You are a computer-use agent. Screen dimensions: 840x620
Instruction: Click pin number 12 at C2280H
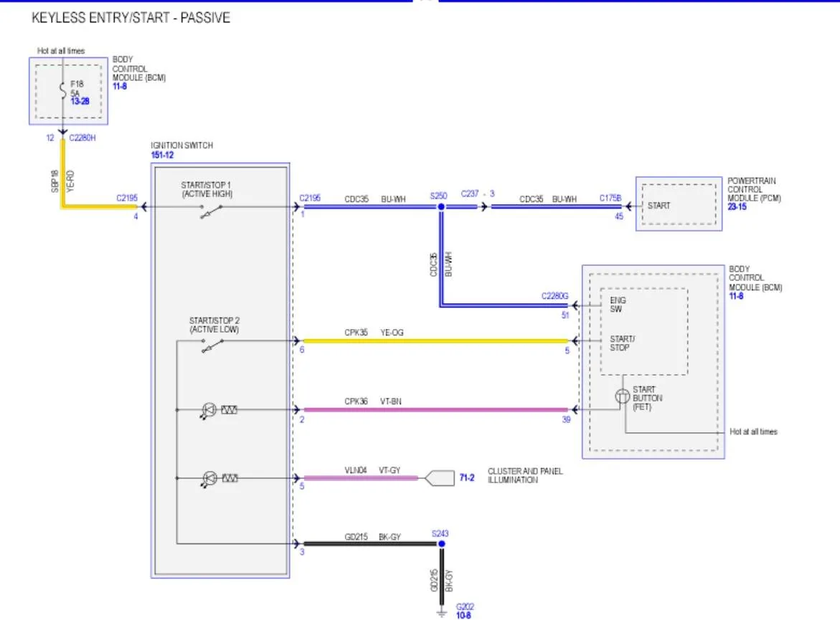[x=49, y=138]
